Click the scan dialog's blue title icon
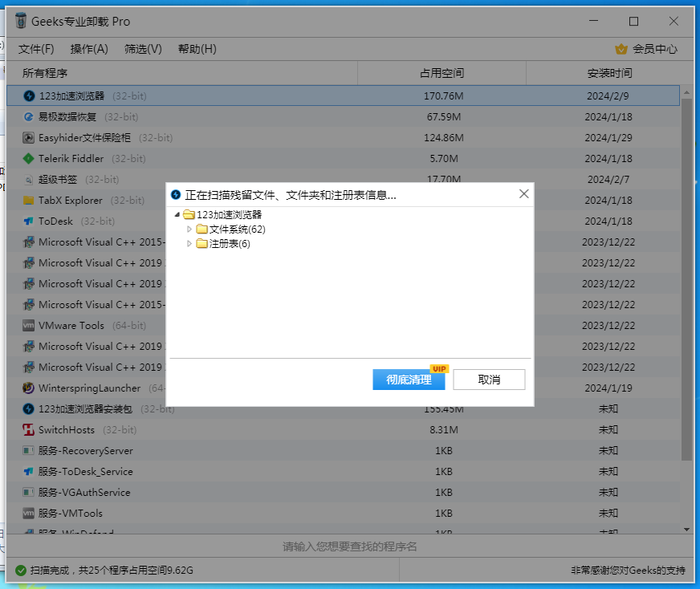 point(176,195)
